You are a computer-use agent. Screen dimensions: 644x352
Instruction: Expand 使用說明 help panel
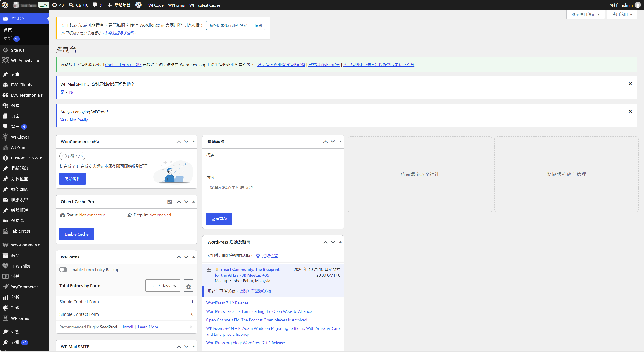(x=622, y=14)
